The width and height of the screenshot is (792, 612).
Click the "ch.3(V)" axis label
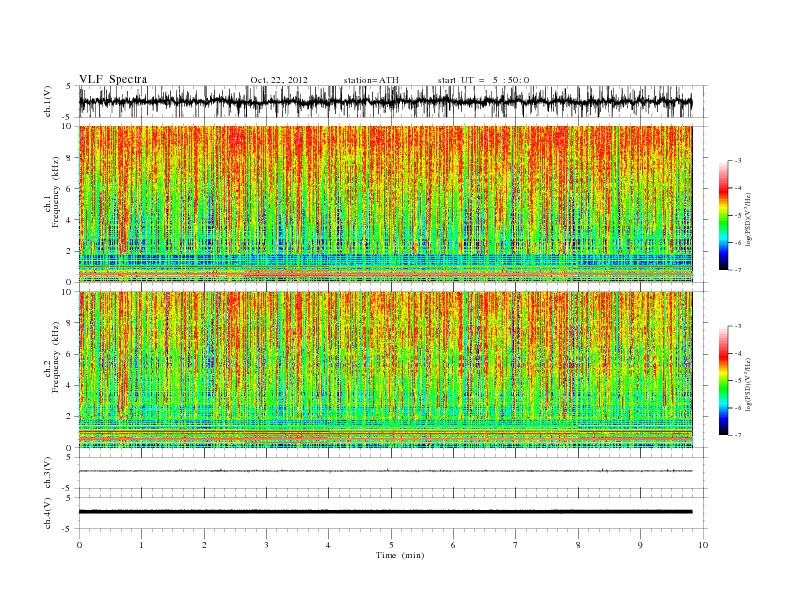(x=48, y=473)
